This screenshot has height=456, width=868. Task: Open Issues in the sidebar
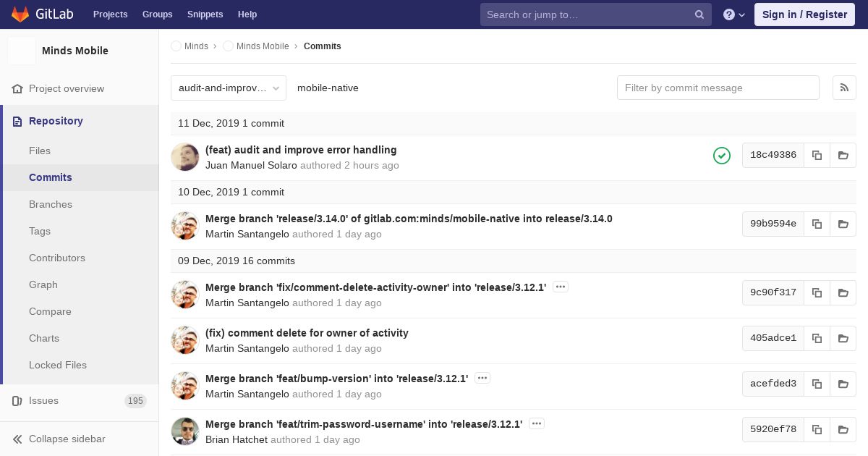(x=43, y=400)
